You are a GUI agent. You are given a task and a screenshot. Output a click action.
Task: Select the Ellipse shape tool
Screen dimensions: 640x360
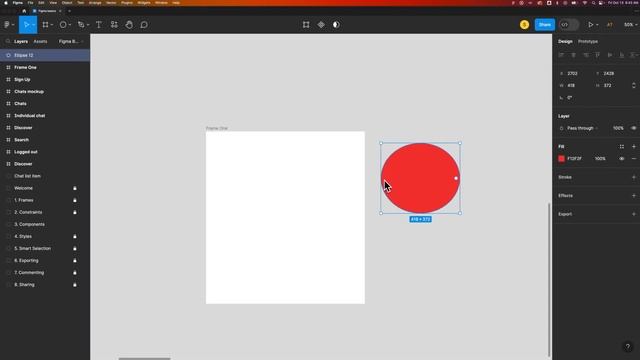point(63,25)
